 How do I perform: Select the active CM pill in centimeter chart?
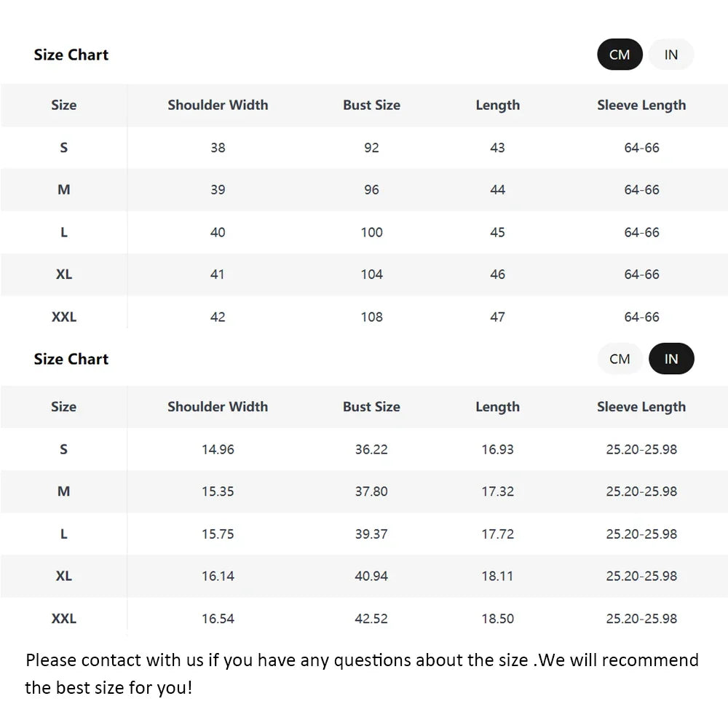(x=620, y=55)
